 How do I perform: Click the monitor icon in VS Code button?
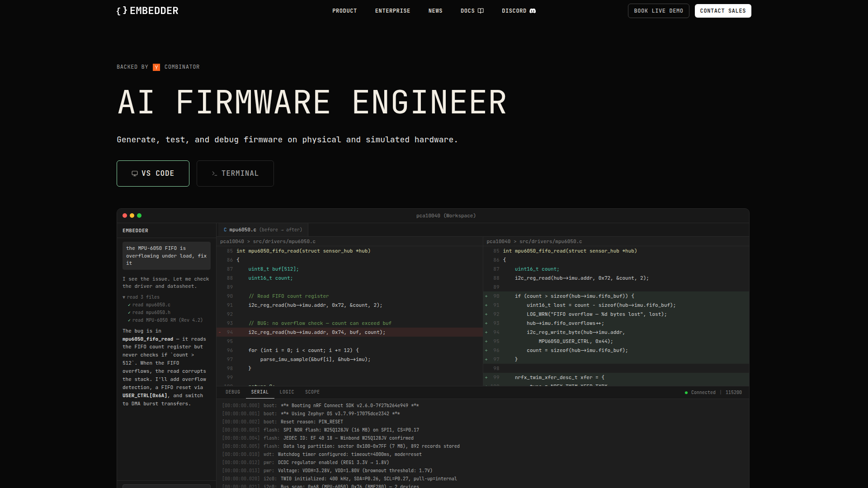tap(135, 174)
